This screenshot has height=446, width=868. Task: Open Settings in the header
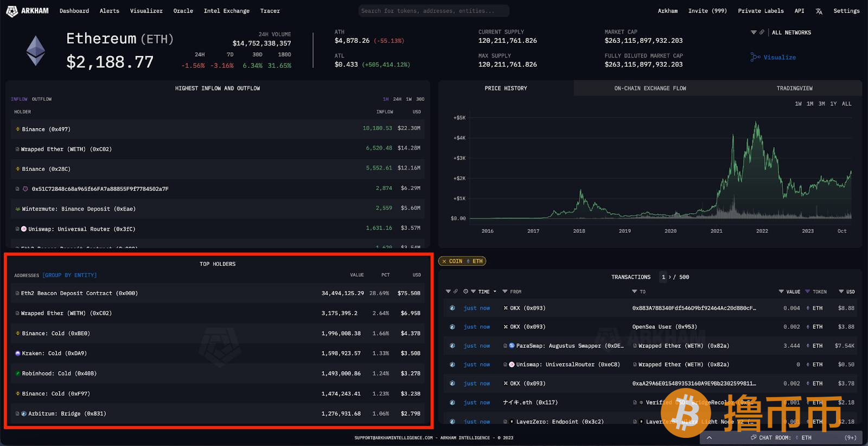click(x=846, y=11)
